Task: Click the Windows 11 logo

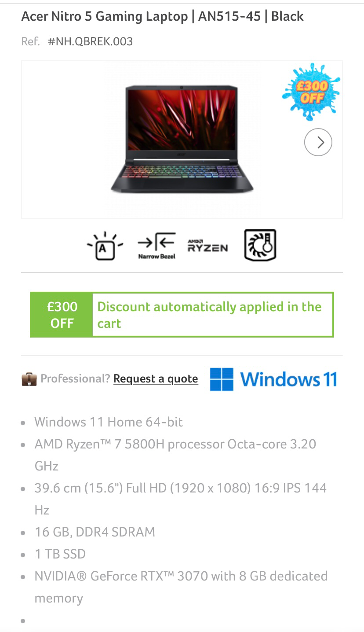Action: pyautogui.click(x=273, y=379)
